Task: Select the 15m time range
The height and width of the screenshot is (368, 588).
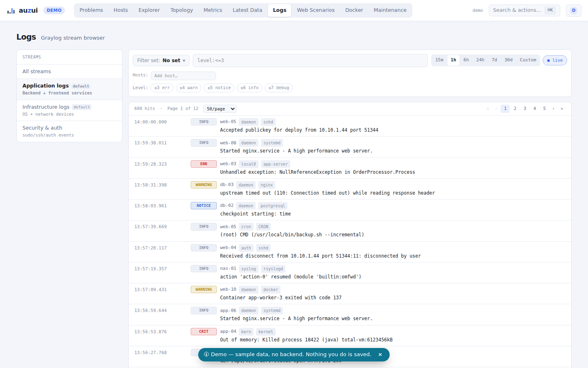Action: [439, 60]
